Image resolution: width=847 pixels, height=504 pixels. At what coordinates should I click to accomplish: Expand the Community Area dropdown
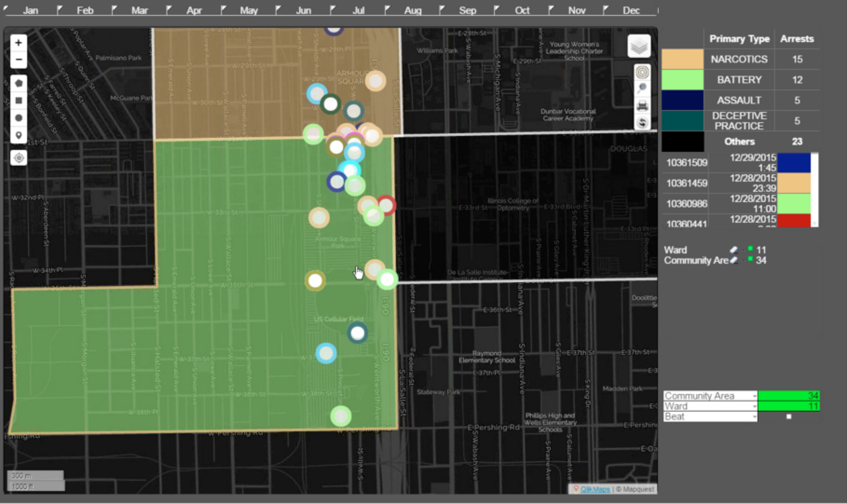754,396
